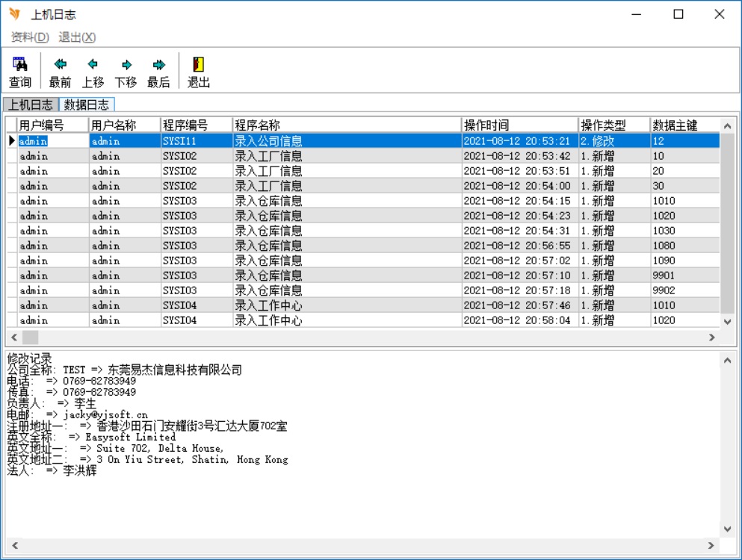Move up one record with 上移
The width and height of the screenshot is (742, 560).
tap(93, 66)
